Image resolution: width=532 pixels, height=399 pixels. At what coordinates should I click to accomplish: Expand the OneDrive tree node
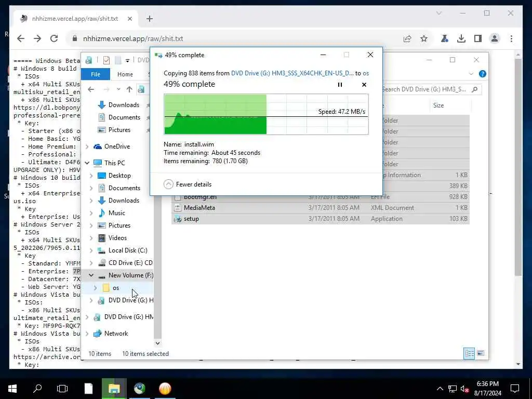pyautogui.click(x=87, y=147)
